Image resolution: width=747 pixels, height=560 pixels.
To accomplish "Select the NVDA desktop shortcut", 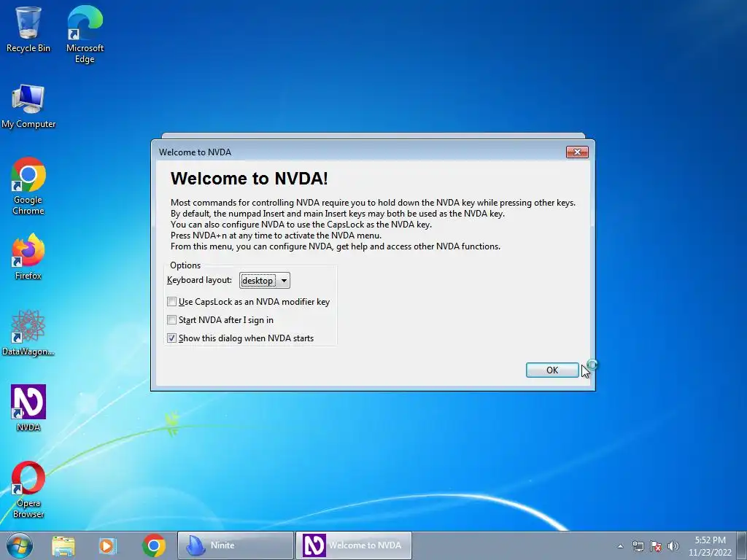I will [x=28, y=408].
